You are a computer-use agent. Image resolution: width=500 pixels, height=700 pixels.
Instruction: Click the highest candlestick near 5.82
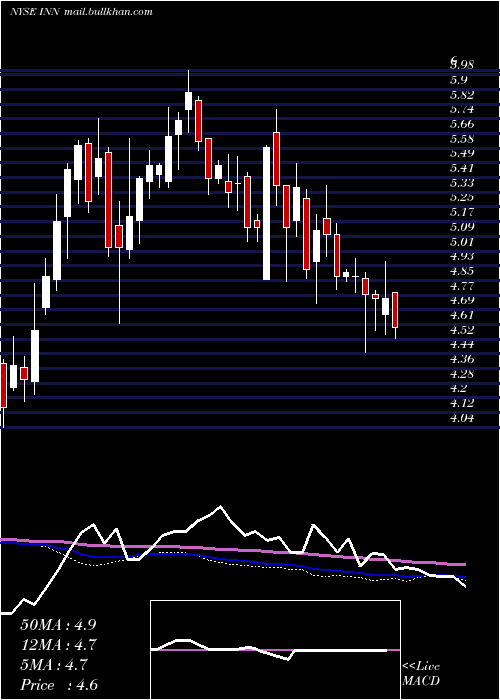click(x=188, y=101)
